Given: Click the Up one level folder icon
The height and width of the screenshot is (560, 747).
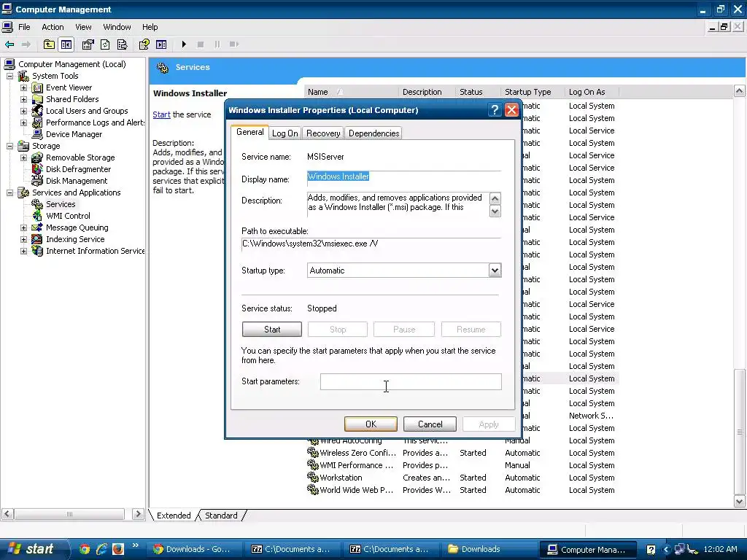Looking at the screenshot, I should click(49, 44).
